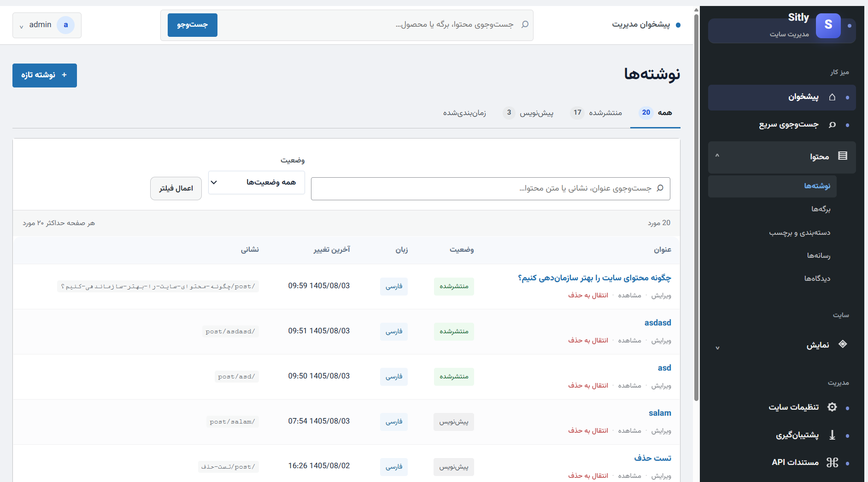Open the post titled salam
This screenshot has height=482, width=868.
(660, 413)
